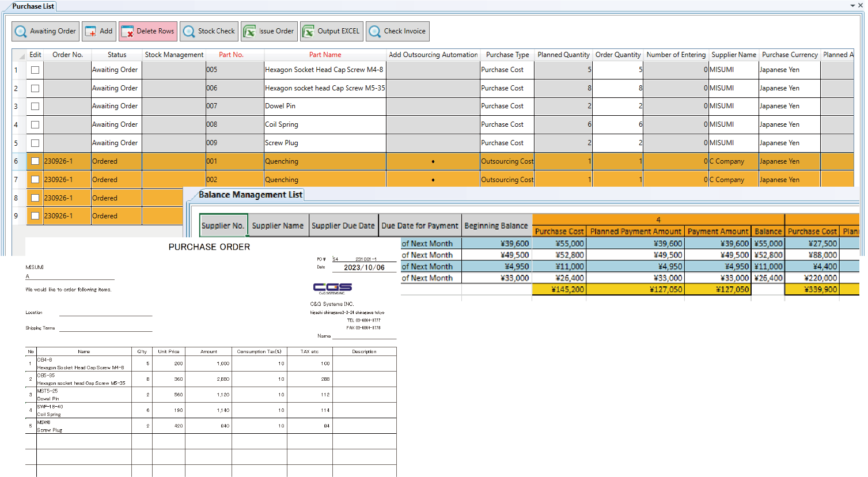The image size is (868, 477).
Task: Select the Outsourcing Cost cell in row 7
Action: pyautogui.click(x=507, y=180)
